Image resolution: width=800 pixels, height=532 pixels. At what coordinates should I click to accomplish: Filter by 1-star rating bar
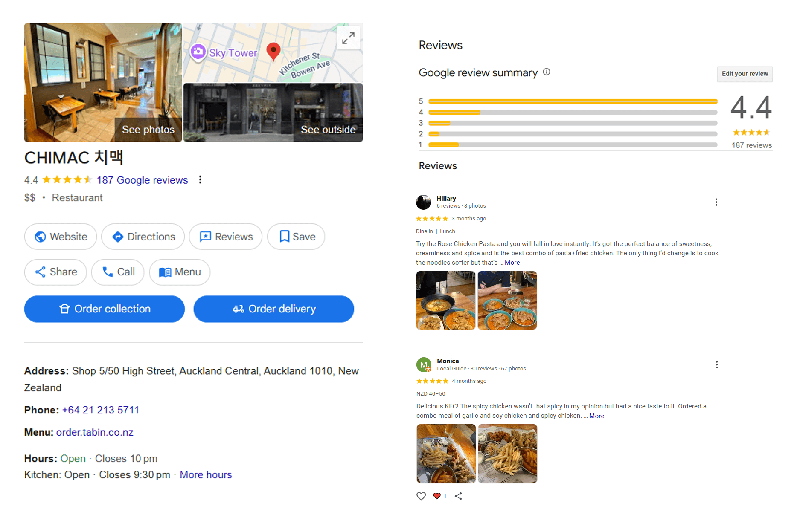573,145
